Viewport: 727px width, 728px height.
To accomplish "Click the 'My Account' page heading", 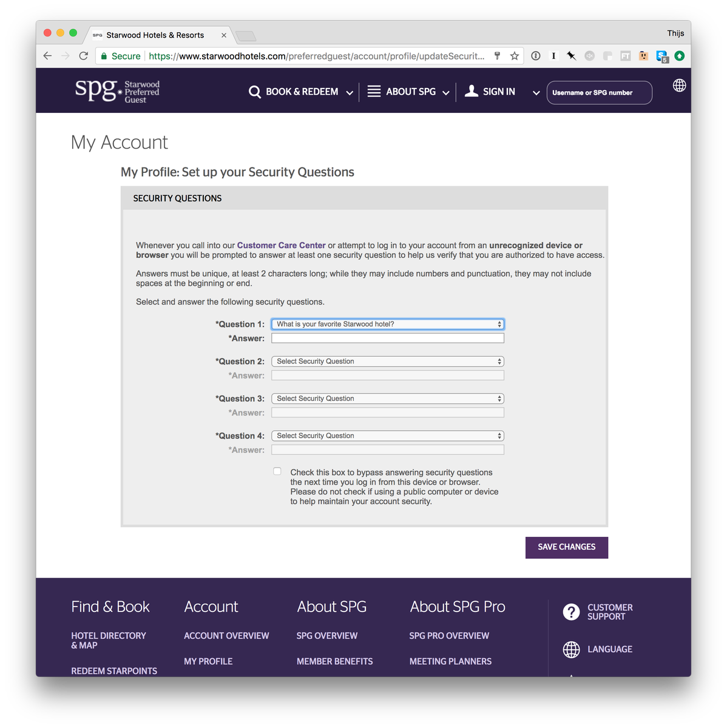I will pyautogui.click(x=120, y=142).
